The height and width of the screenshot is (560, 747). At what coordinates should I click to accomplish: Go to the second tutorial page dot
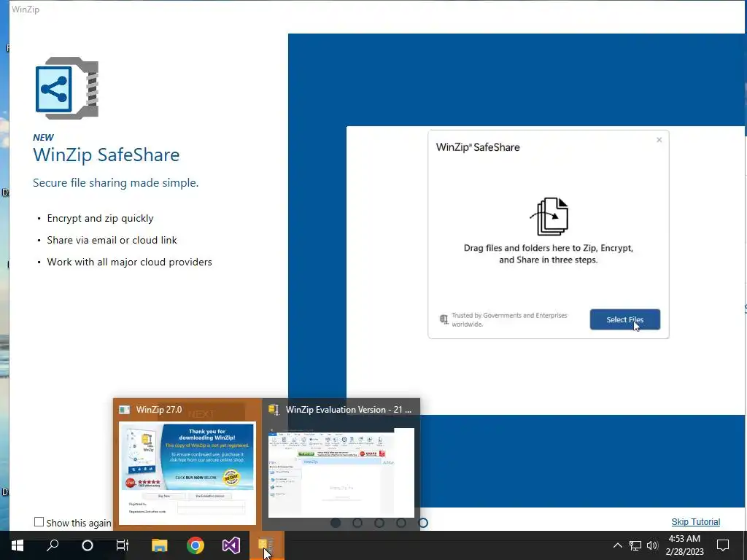(x=357, y=523)
